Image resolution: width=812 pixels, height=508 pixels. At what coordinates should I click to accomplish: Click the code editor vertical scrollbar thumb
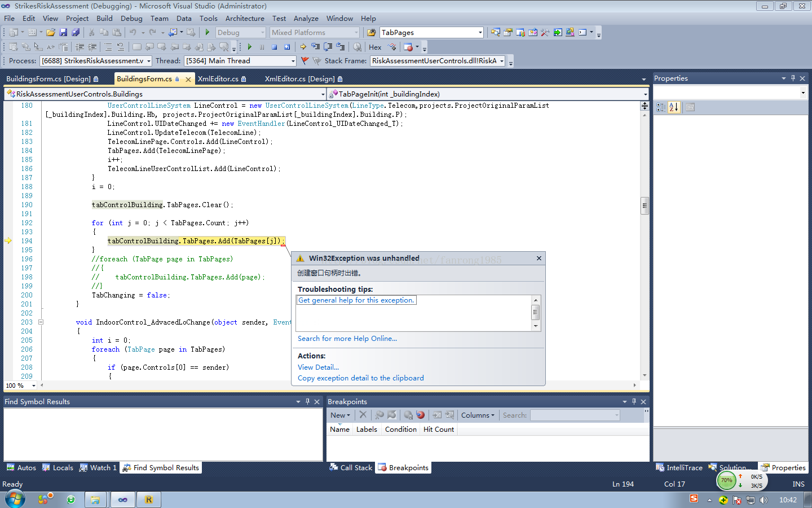click(645, 205)
